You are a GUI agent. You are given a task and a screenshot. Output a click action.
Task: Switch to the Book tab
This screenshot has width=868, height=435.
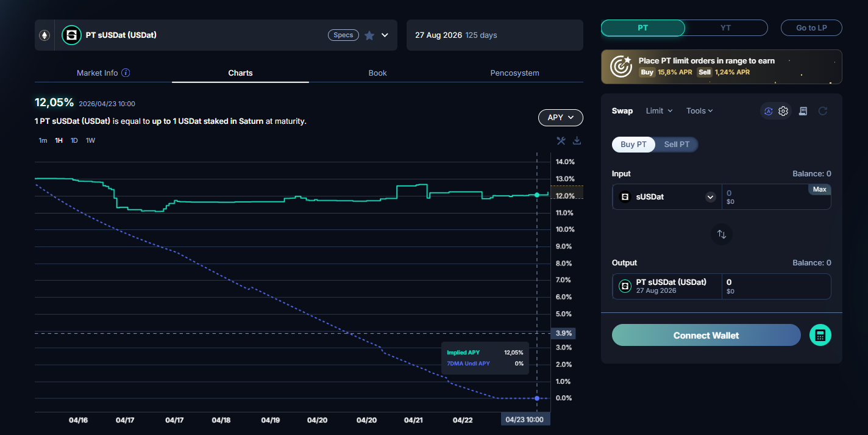(377, 73)
